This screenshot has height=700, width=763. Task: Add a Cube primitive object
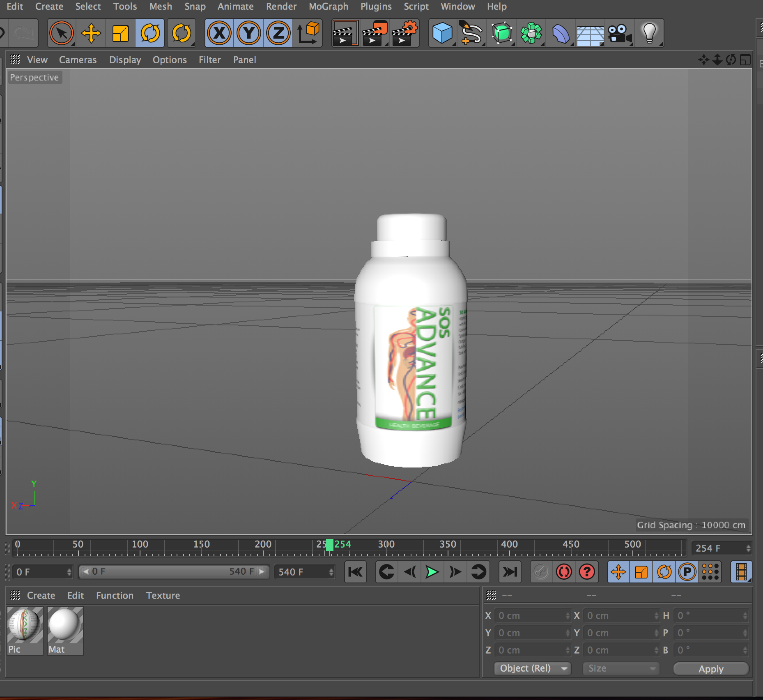coord(442,33)
